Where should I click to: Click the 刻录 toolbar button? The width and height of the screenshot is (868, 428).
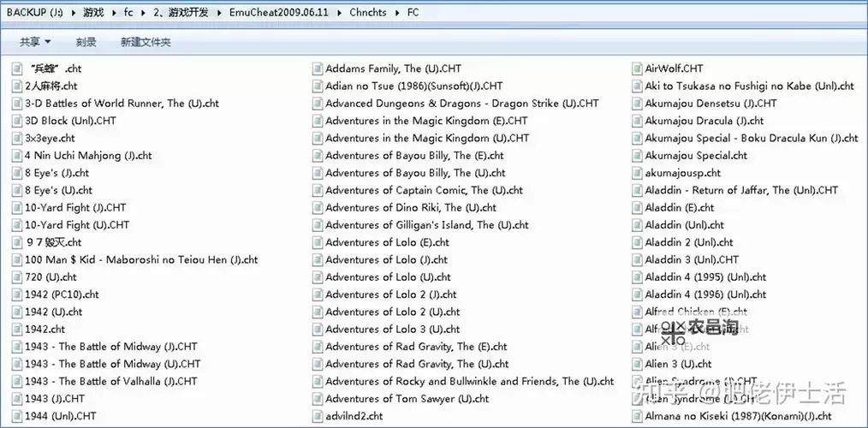(x=86, y=42)
